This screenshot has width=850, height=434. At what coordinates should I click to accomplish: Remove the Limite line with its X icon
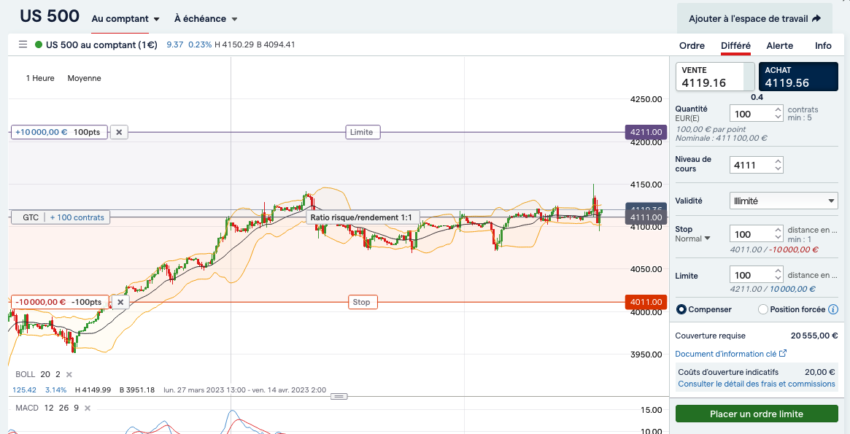pos(119,132)
